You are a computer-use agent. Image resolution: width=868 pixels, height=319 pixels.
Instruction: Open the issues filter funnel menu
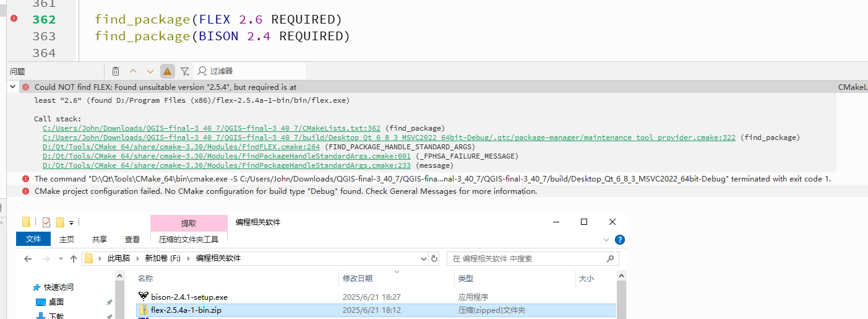(185, 71)
